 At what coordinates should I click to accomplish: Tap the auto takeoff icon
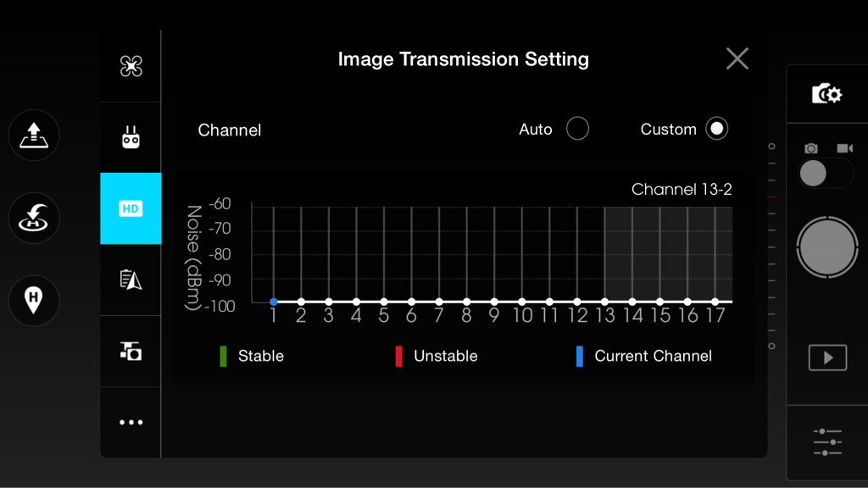[x=34, y=136]
